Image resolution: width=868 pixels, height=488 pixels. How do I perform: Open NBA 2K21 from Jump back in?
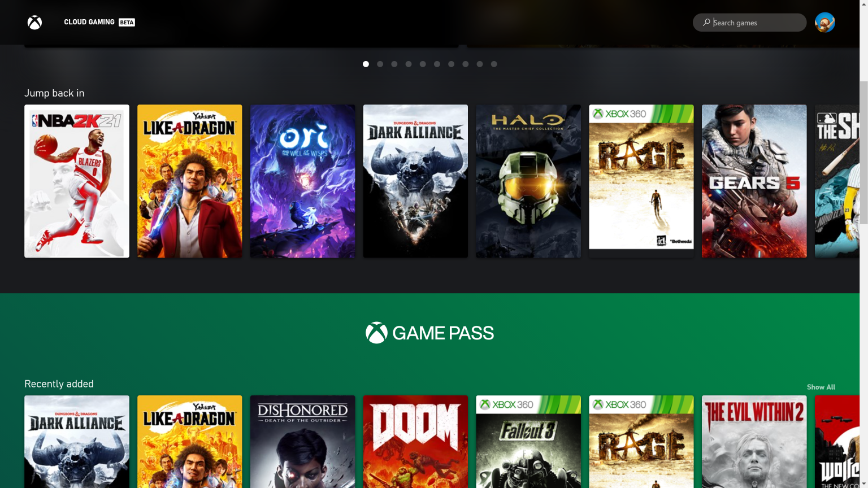[76, 180]
